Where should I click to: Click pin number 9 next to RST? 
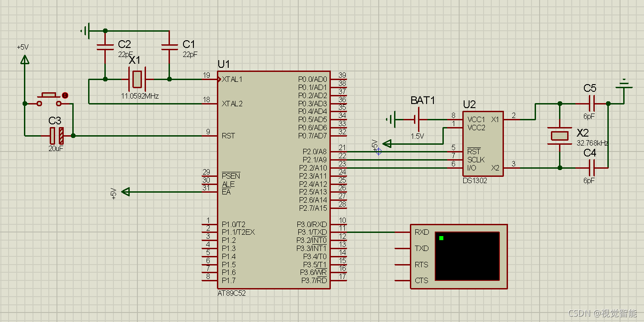coord(208,132)
